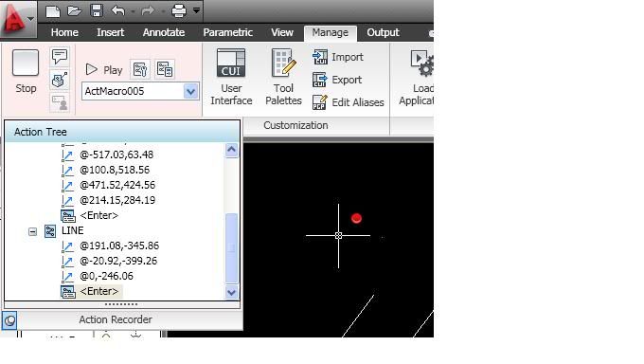Open the Tool Palettes customization
This screenshot has width=644, height=364.
(x=283, y=77)
